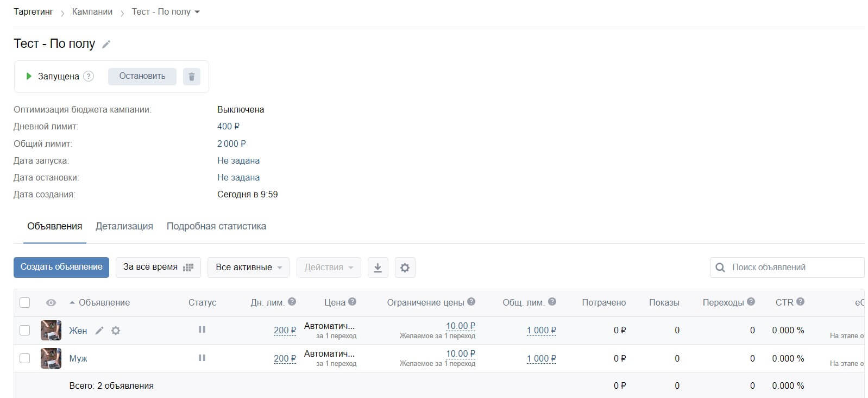Edit the campaign title with the pencil icon

106,44
